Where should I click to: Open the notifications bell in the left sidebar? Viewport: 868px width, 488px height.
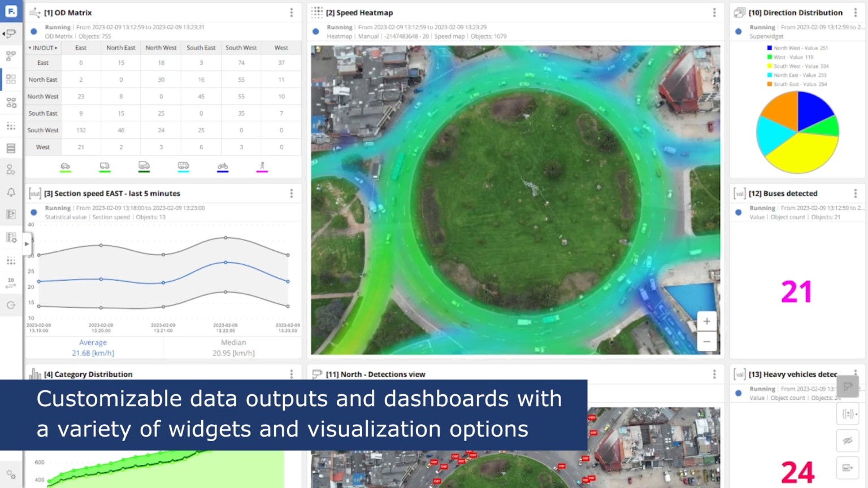point(11,192)
